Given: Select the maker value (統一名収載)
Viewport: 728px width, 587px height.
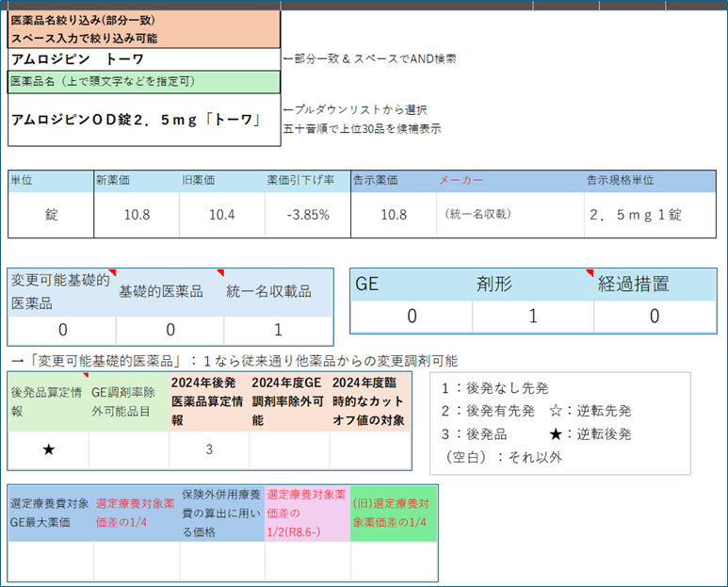Looking at the screenshot, I should point(510,215).
